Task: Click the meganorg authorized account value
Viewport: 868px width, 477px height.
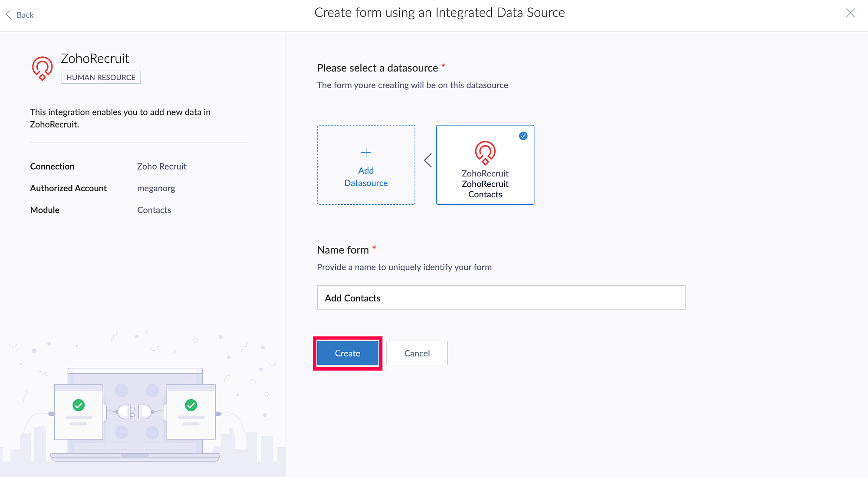Action: 156,188
